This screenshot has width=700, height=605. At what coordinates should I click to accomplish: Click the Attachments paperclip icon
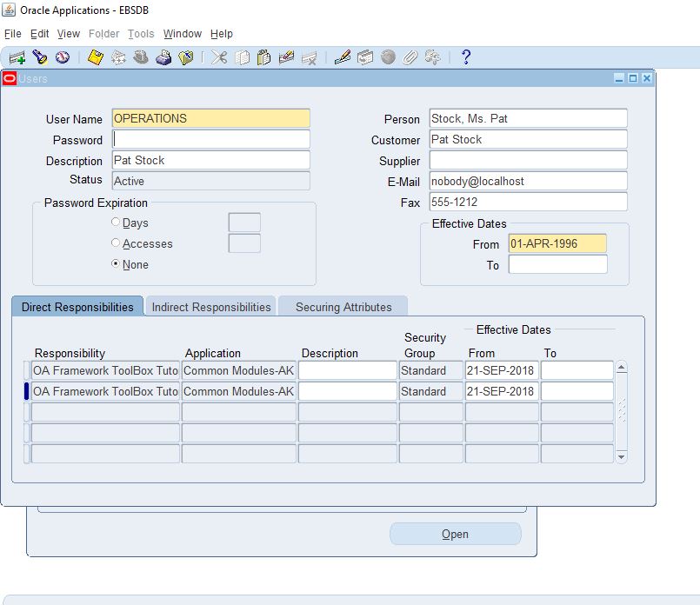point(409,57)
